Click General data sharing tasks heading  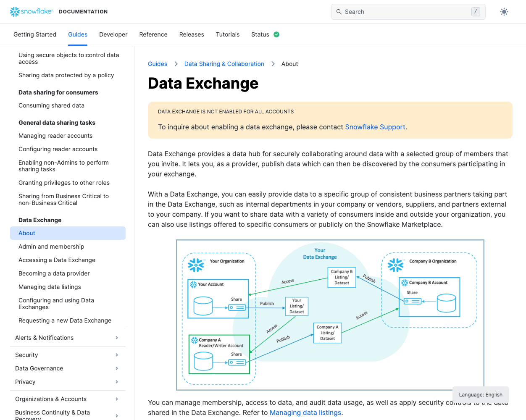click(57, 123)
